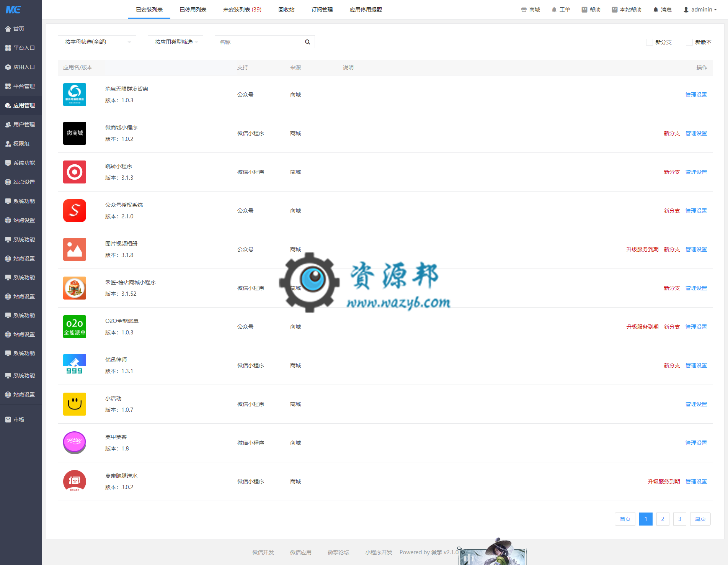Open 商城 store in the top bar
Viewport: 728px width, 565px height.
[x=530, y=10]
